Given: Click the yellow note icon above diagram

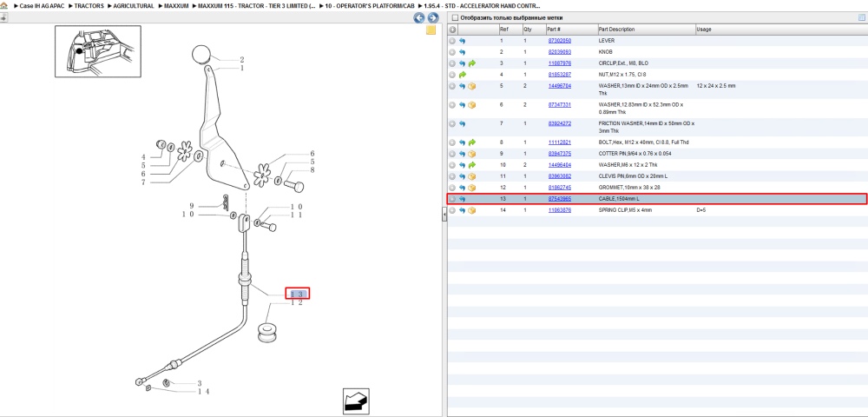Looking at the screenshot, I should coord(431,30).
